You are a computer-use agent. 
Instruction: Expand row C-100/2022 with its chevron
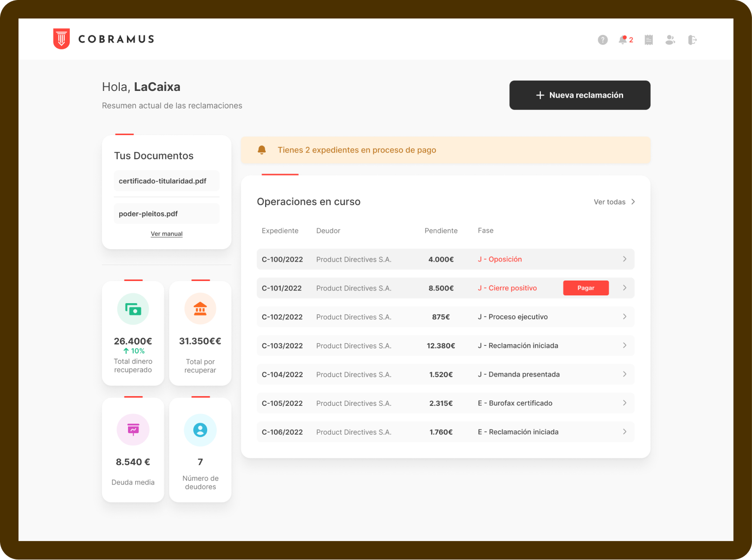click(x=625, y=259)
